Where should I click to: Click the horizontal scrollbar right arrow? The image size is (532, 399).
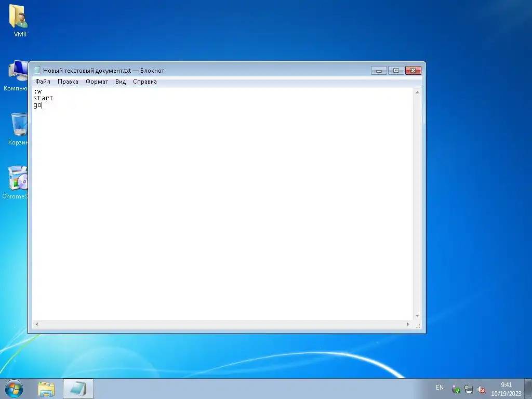pyautogui.click(x=408, y=324)
